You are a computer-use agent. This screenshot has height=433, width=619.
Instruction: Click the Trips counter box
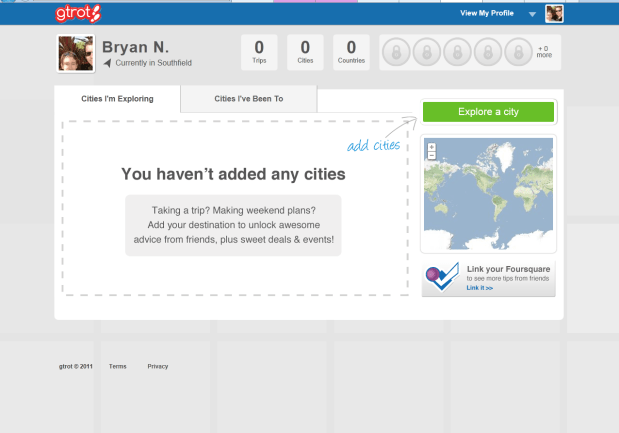(x=259, y=53)
